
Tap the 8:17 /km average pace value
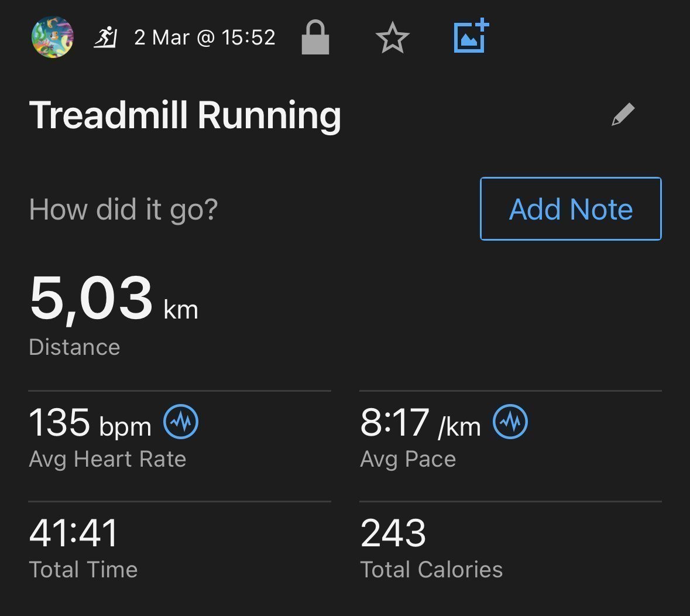[420, 423]
